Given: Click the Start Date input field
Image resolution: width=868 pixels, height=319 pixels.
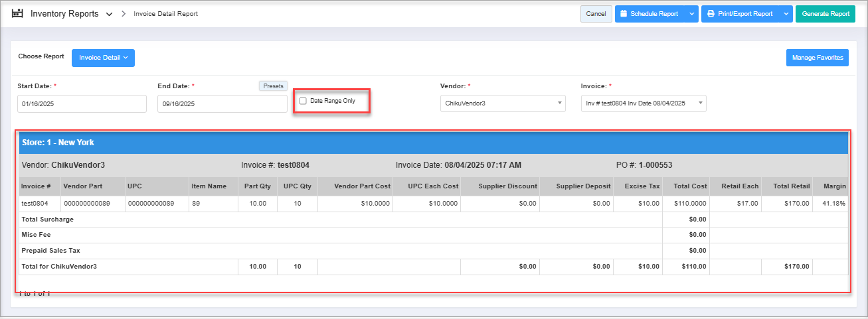Looking at the screenshot, I should point(82,103).
